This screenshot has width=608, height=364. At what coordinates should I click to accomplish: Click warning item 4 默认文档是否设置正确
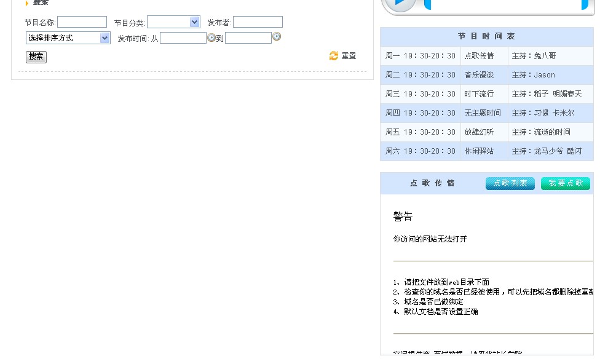pyautogui.click(x=435, y=311)
